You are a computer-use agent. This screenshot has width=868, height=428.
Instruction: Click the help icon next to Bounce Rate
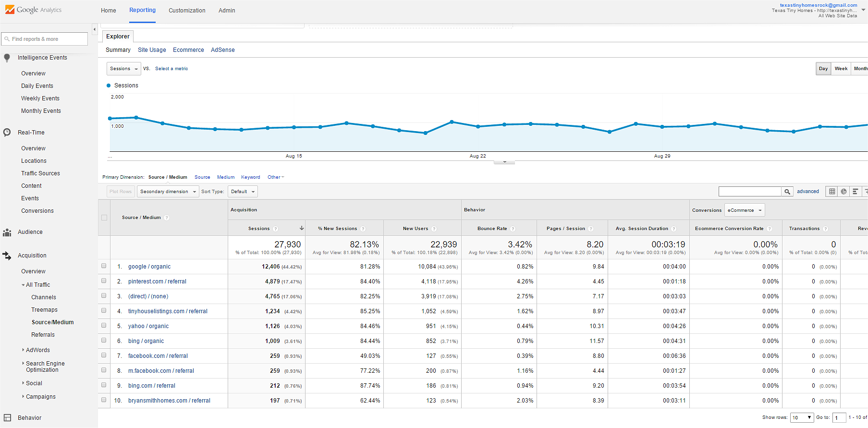pos(513,229)
